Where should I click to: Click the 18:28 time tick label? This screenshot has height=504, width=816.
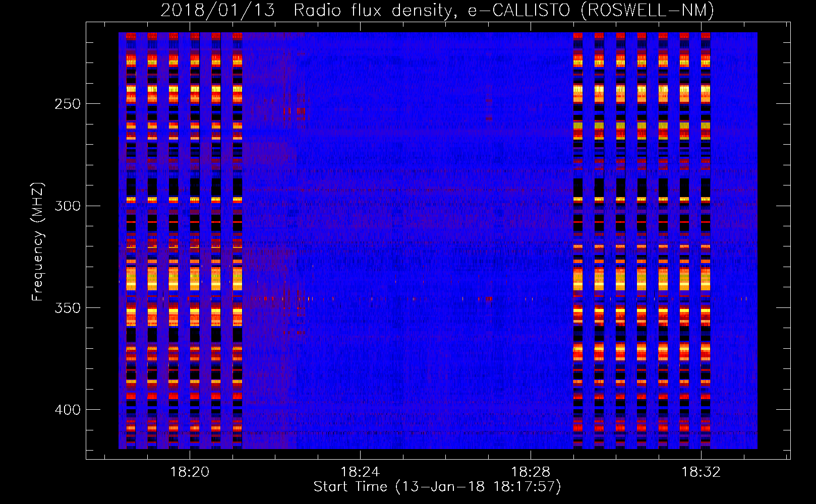pyautogui.click(x=531, y=472)
